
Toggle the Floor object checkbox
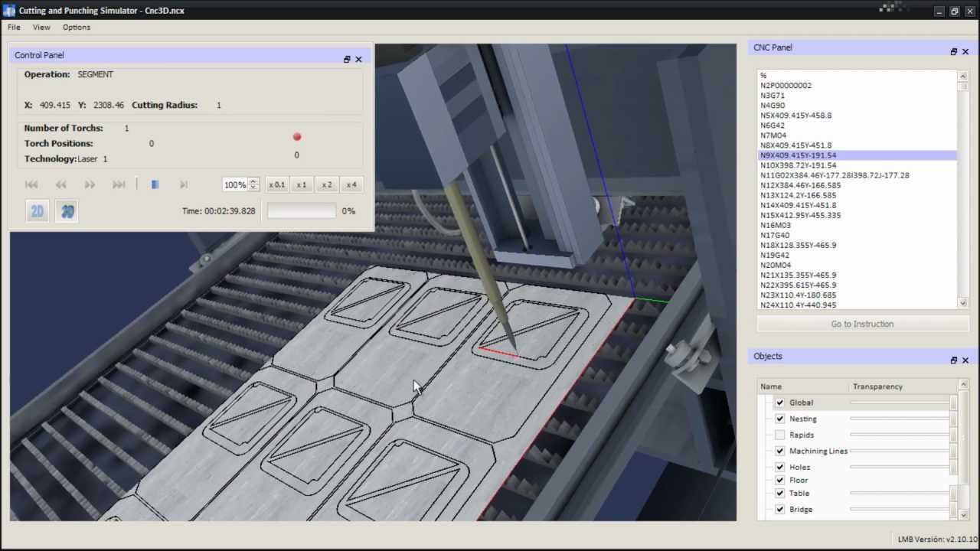[779, 480]
